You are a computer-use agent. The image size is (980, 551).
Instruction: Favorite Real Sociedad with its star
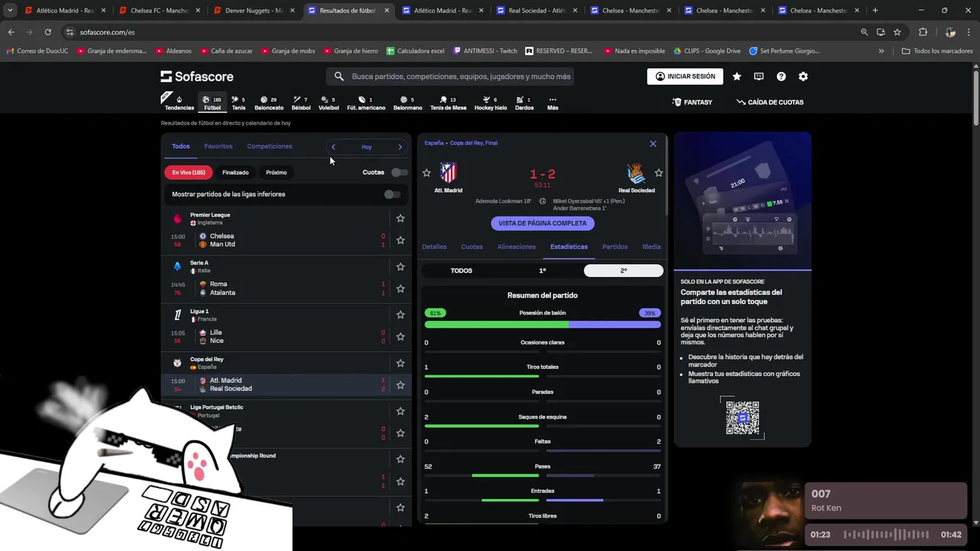point(658,173)
